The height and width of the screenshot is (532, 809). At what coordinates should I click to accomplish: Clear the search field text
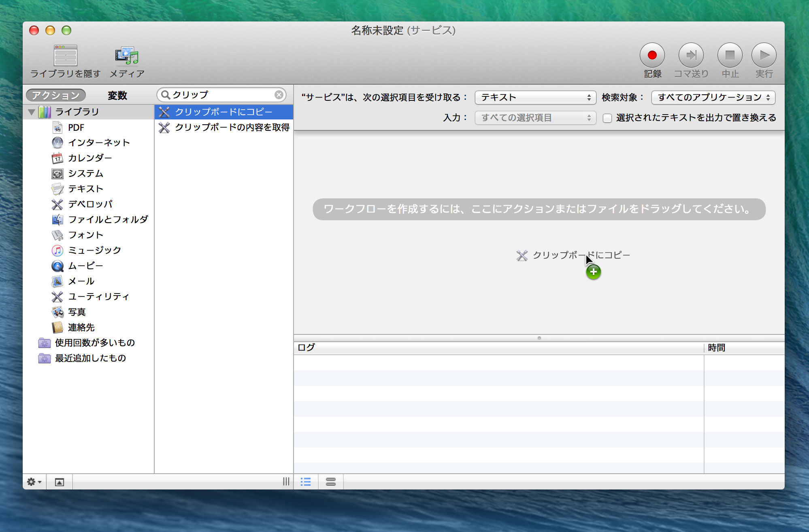279,95
